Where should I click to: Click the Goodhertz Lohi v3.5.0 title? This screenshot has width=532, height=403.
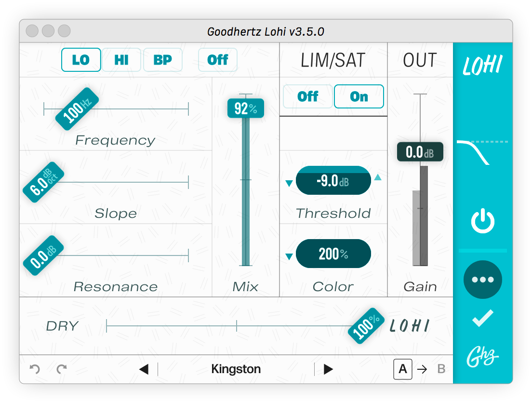266,31
